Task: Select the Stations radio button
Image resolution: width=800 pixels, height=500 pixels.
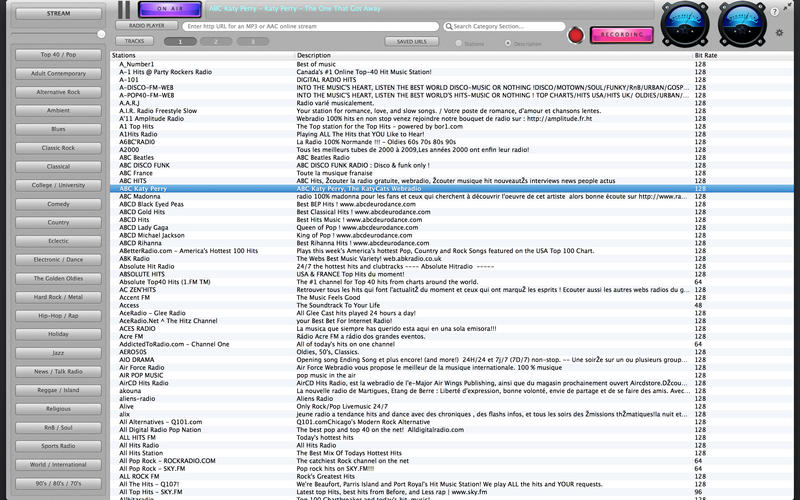Action: click(458, 43)
